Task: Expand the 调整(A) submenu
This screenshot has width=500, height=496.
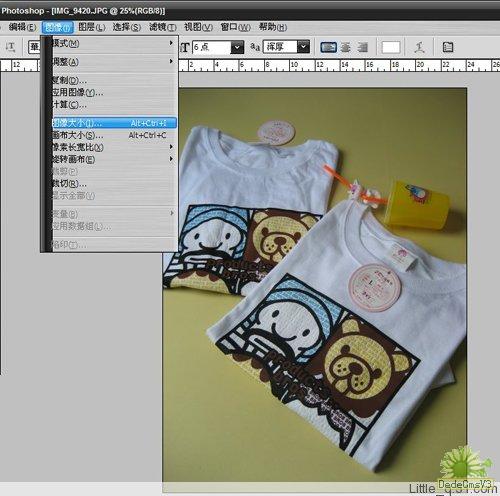Action: 114,62
